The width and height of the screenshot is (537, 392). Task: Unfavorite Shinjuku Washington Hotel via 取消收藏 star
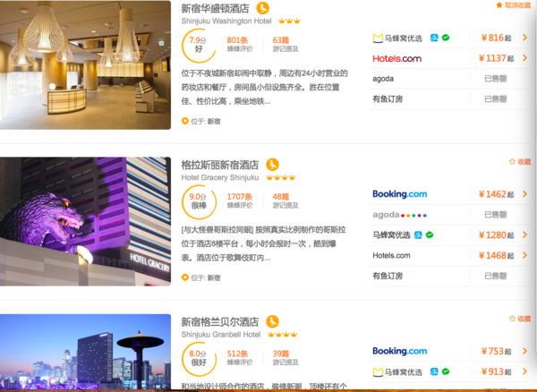click(x=514, y=5)
